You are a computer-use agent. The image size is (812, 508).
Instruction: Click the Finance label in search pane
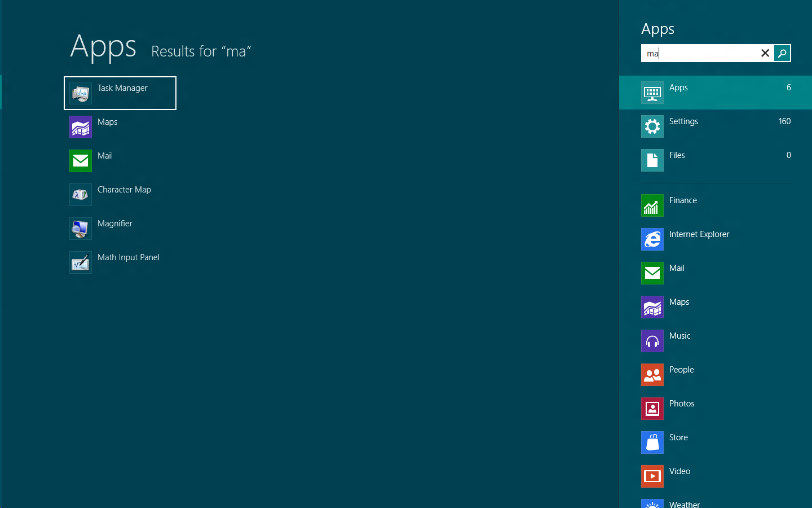(683, 200)
